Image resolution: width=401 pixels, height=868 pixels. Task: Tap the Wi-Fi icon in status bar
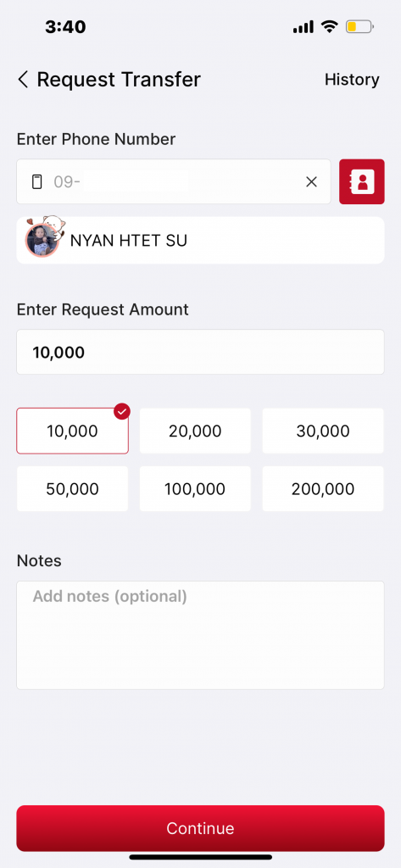pyautogui.click(x=330, y=26)
